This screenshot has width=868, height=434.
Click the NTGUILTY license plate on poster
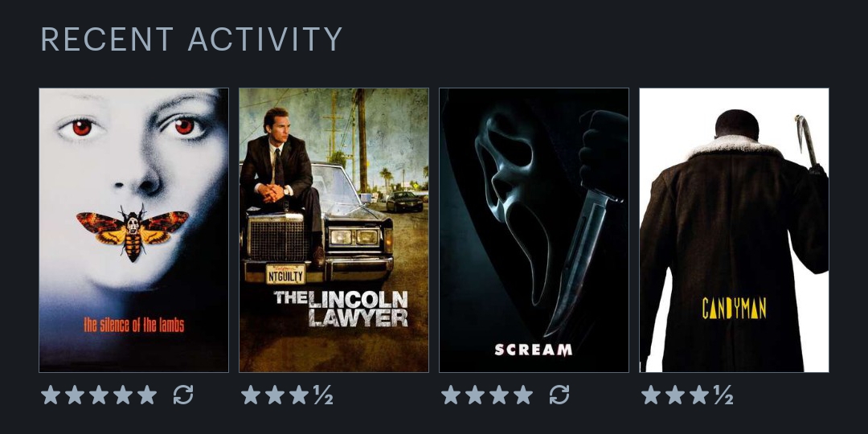pyautogui.click(x=285, y=273)
